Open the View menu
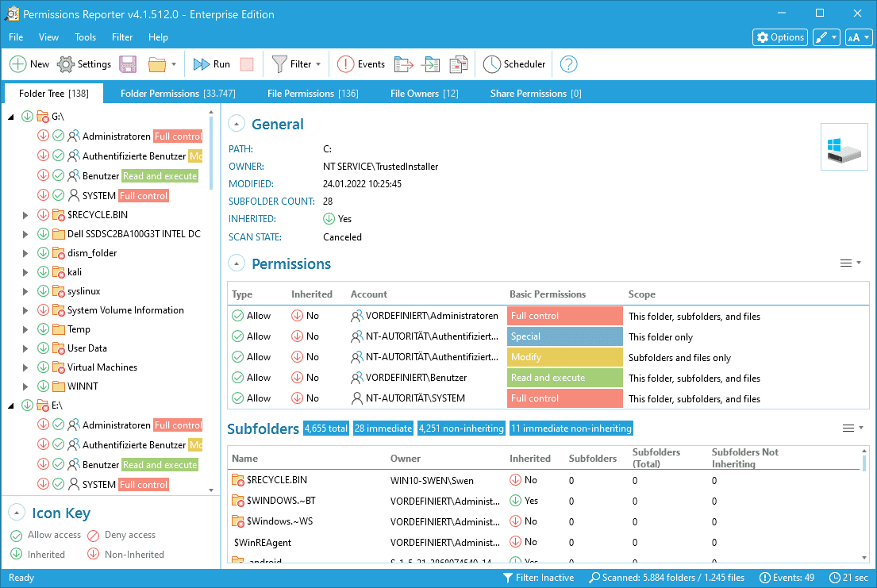Screen dimensions: 877x588 pyautogui.click(x=48, y=37)
